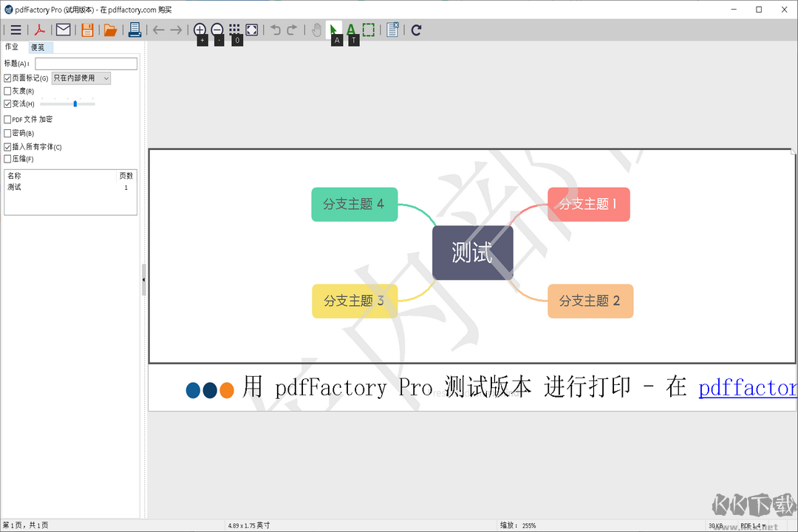Switch to the 便笺 tab
The width and height of the screenshot is (798, 532).
38,47
